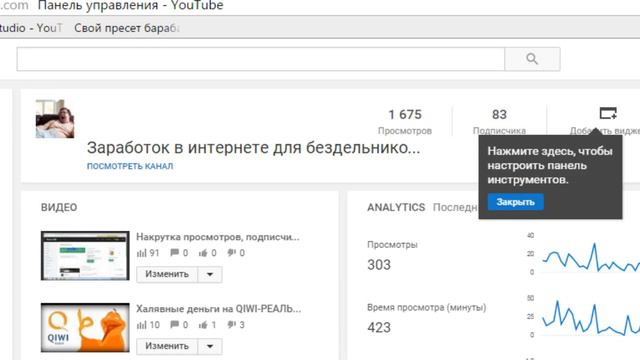This screenshot has width=640, height=360.
Task: Click the watch time line chart
Action: point(591,318)
